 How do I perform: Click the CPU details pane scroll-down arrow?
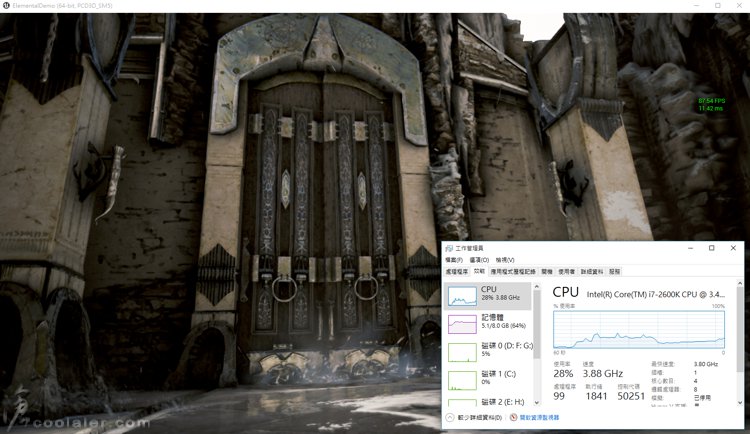(x=740, y=403)
